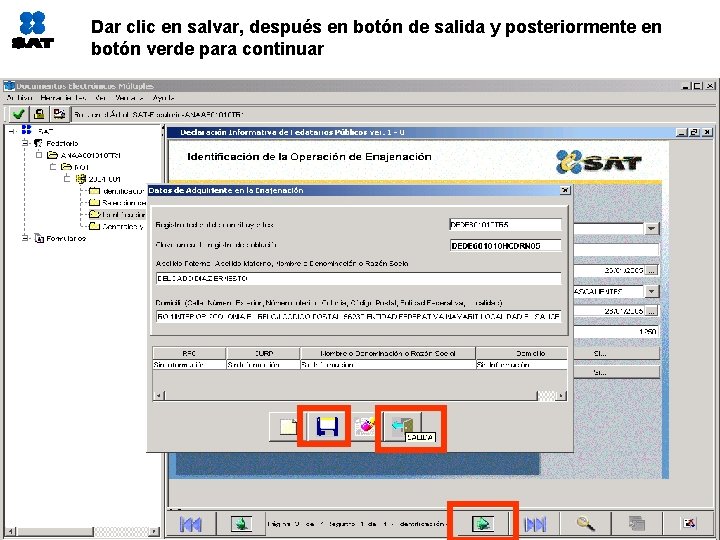Viewport: 720px width, 540px height.
Task: Open the top dropdown arrow in the background form
Action: pos(652,228)
